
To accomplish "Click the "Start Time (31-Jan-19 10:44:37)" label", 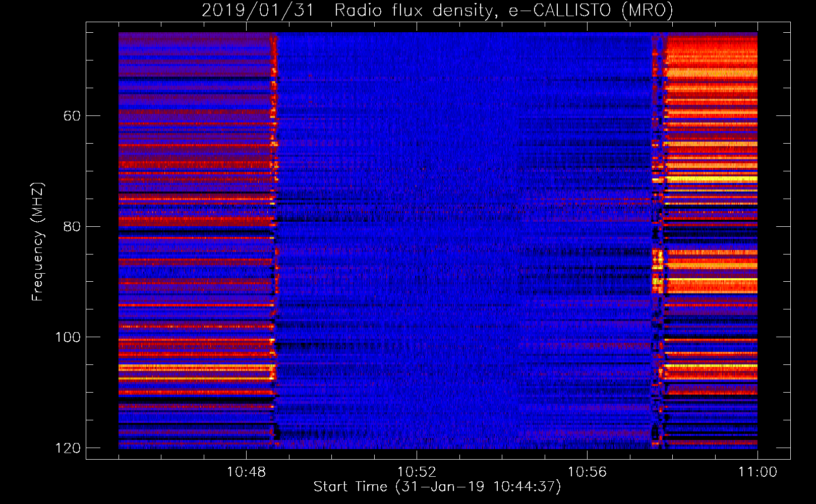I will (x=437, y=487).
